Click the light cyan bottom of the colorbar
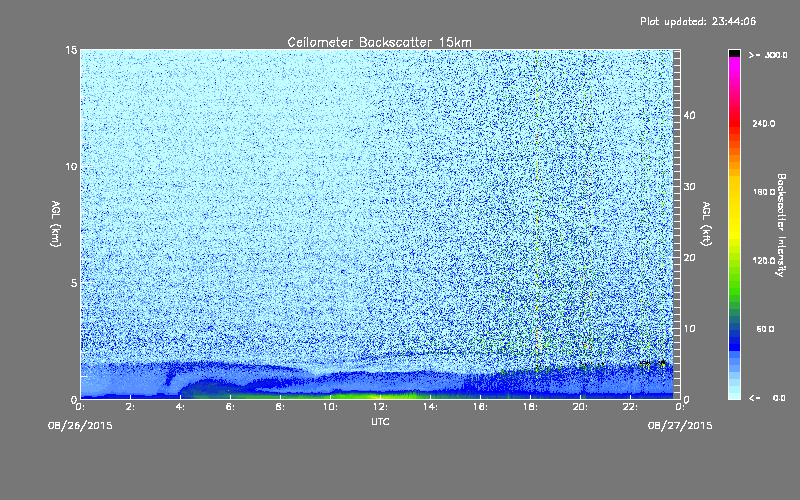This screenshot has width=800, height=500. coord(734,392)
